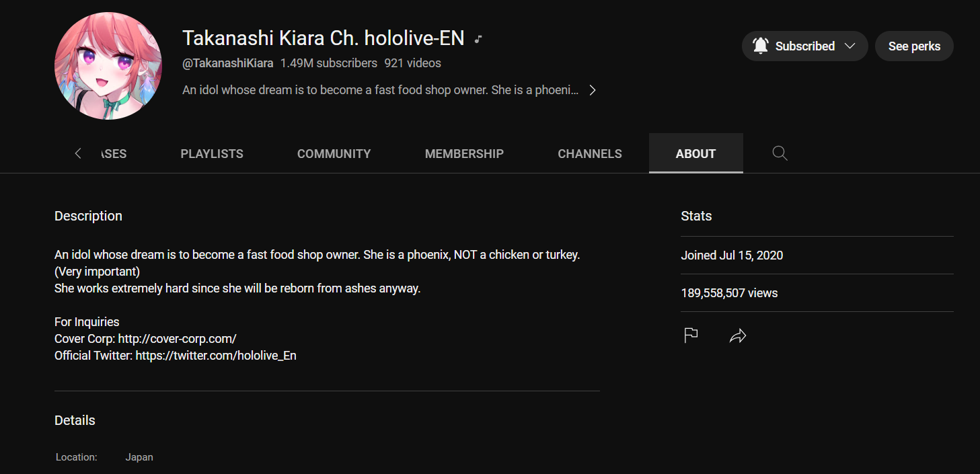Image resolution: width=980 pixels, height=474 pixels.
Task: Expand the truncated channel description arrow
Action: (593, 90)
